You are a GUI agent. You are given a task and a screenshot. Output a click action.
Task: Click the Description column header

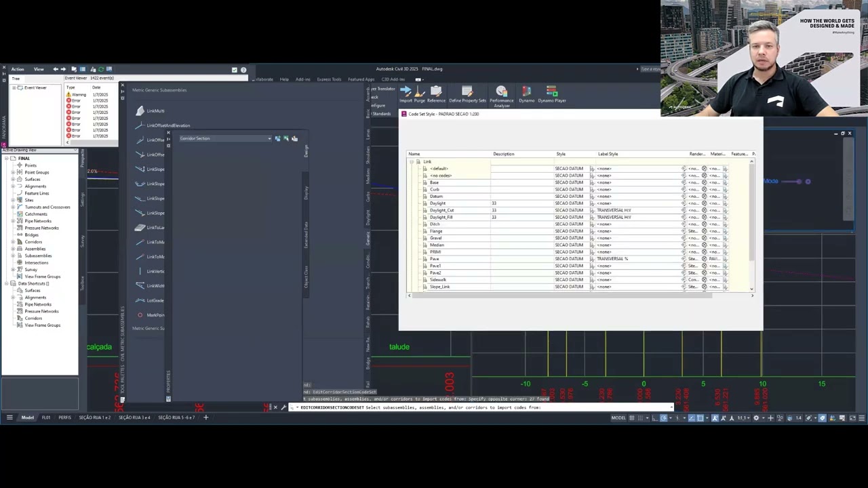504,154
